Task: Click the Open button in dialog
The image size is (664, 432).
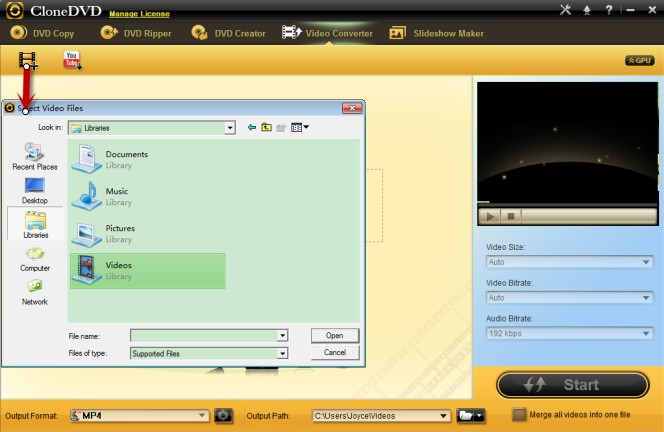Action: pyautogui.click(x=335, y=335)
